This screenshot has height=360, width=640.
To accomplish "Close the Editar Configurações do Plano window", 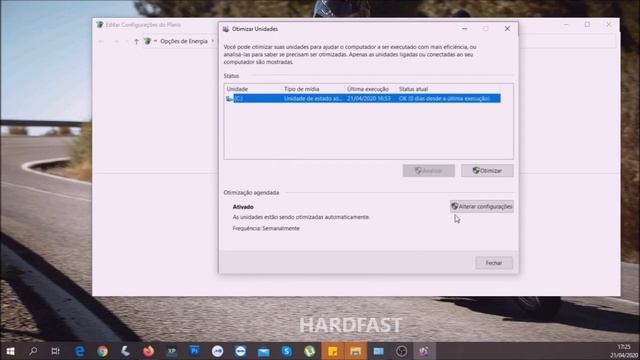I will 609,24.
